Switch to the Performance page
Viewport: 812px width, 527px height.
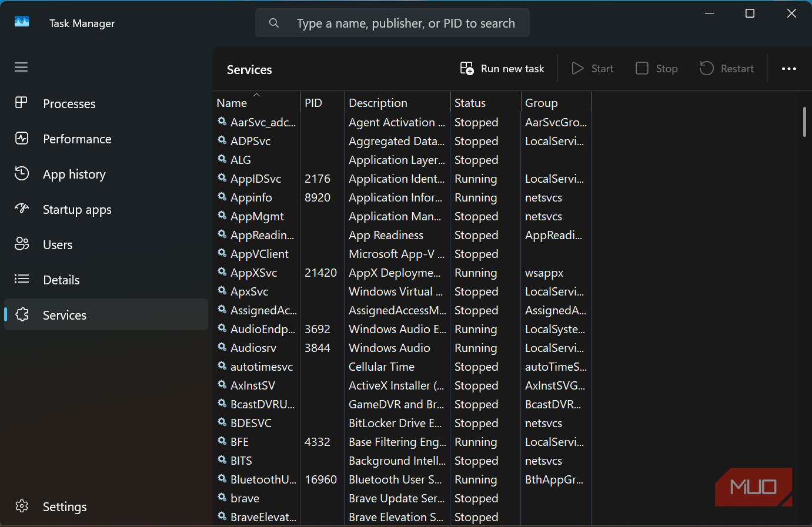(x=106, y=139)
